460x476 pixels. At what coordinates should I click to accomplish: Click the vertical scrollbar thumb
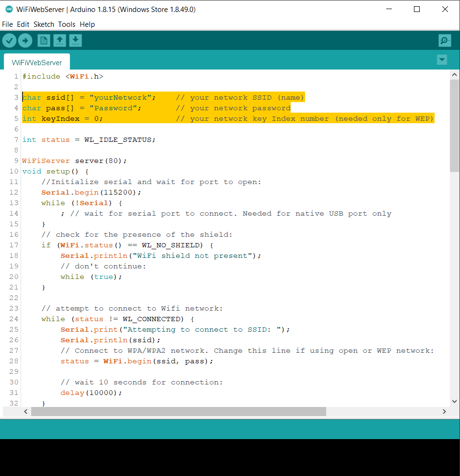point(455,126)
